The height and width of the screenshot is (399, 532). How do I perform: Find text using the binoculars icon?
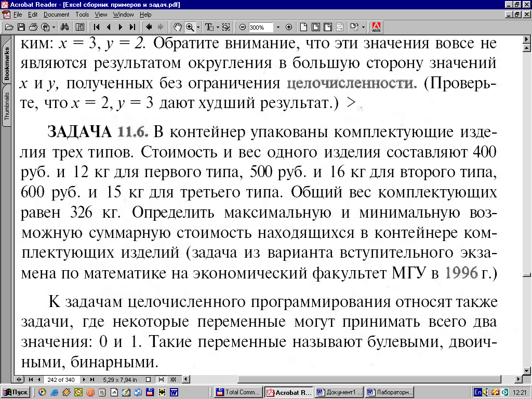[64, 27]
